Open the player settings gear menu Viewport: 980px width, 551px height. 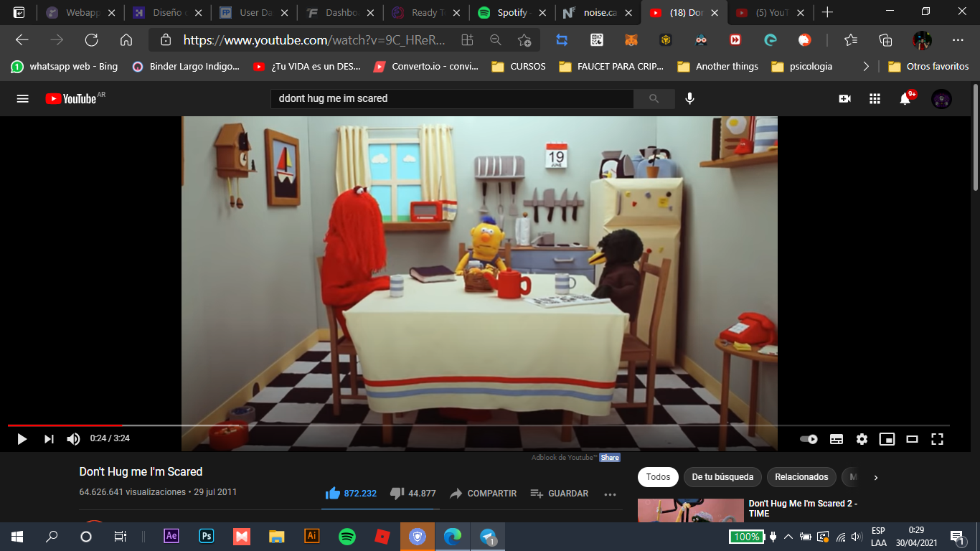click(x=862, y=439)
